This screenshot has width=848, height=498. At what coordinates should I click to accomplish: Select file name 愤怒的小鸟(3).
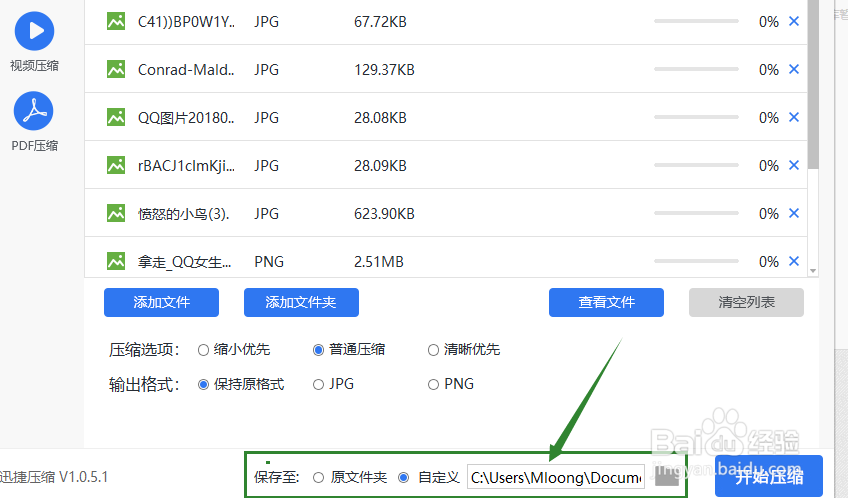(x=184, y=214)
